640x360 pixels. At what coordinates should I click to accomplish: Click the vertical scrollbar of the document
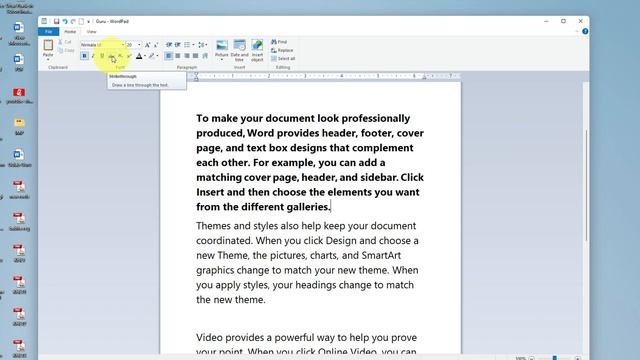click(x=587, y=186)
